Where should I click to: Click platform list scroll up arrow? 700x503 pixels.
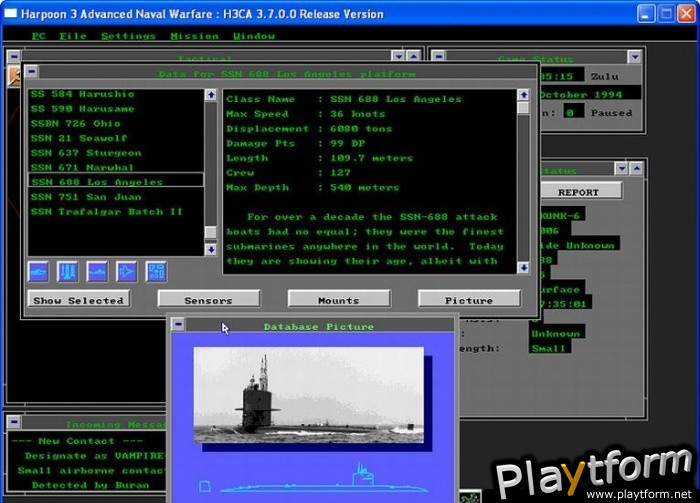coord(211,95)
